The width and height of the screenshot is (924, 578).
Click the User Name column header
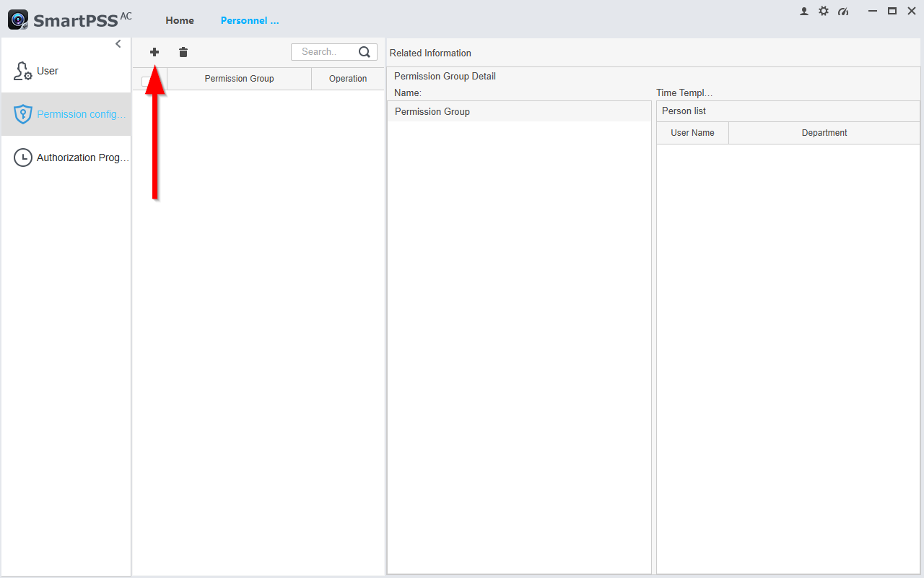tap(692, 133)
